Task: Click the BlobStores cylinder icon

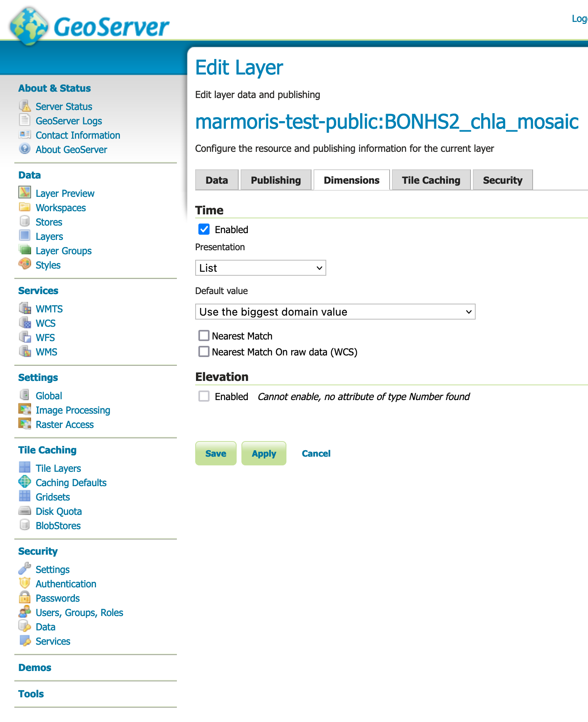Action: click(x=25, y=525)
